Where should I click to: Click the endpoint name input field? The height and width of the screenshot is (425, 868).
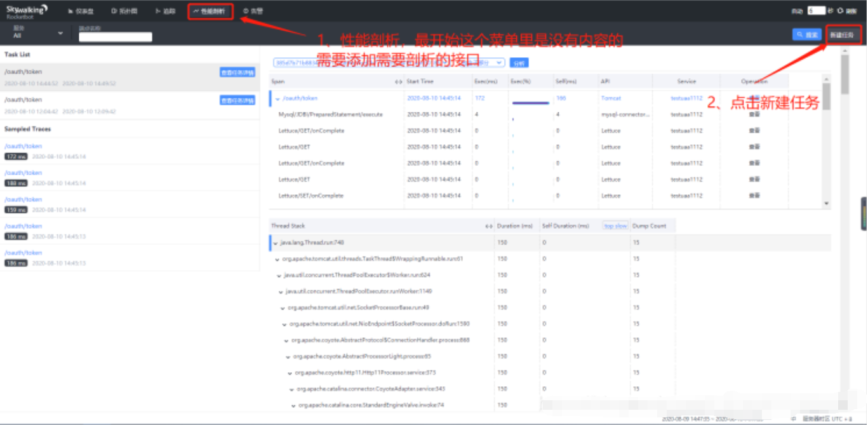coord(115,37)
